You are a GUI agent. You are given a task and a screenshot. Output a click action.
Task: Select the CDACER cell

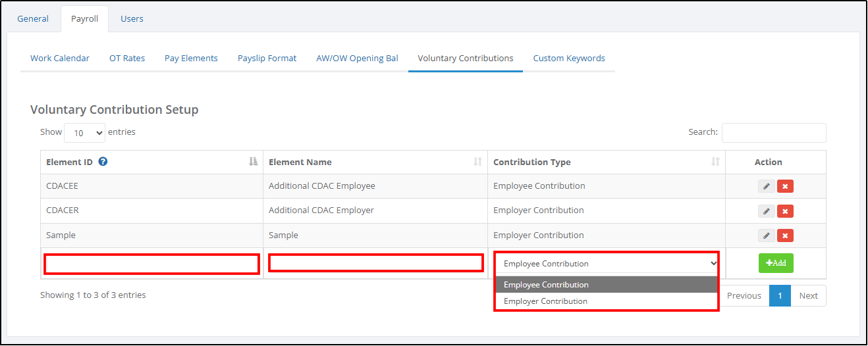151,210
